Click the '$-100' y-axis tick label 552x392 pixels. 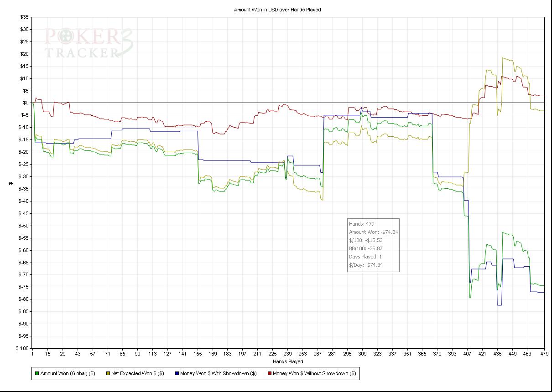pyautogui.click(x=22, y=348)
